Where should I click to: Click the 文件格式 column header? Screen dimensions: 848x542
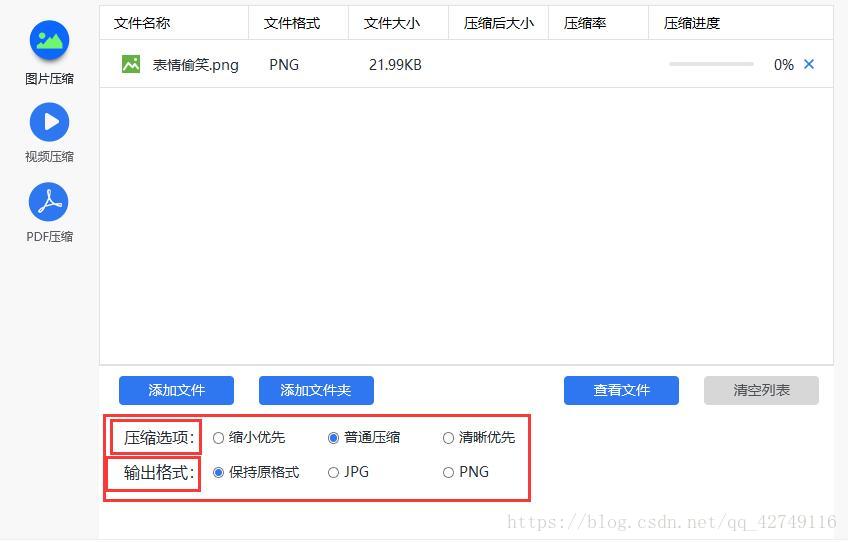click(299, 23)
